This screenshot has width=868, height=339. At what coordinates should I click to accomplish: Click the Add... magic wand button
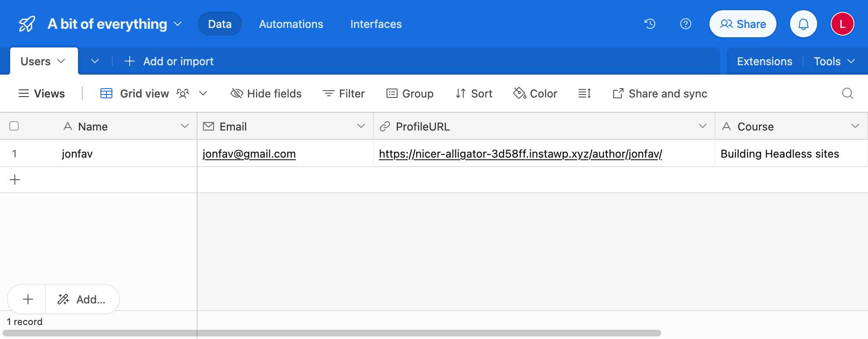[82, 299]
